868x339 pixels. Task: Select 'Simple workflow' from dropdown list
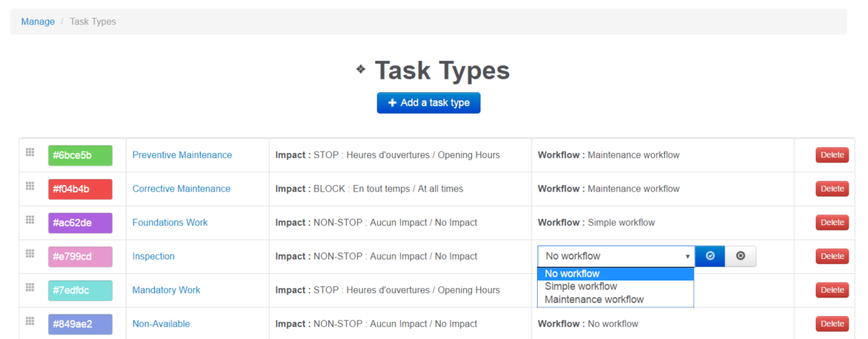point(581,286)
